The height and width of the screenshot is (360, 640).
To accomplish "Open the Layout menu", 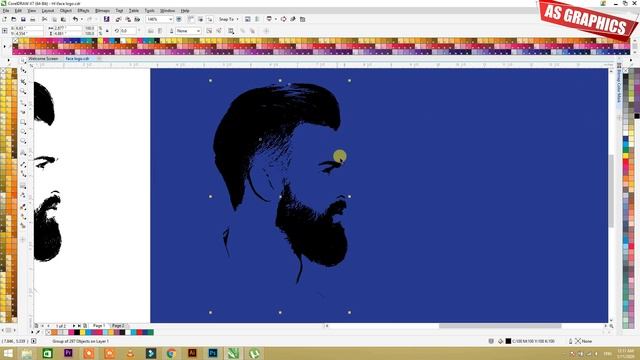I will (48, 11).
